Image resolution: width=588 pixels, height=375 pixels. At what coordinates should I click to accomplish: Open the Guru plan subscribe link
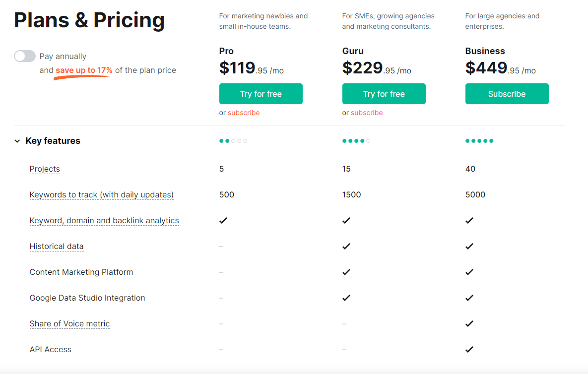367,113
